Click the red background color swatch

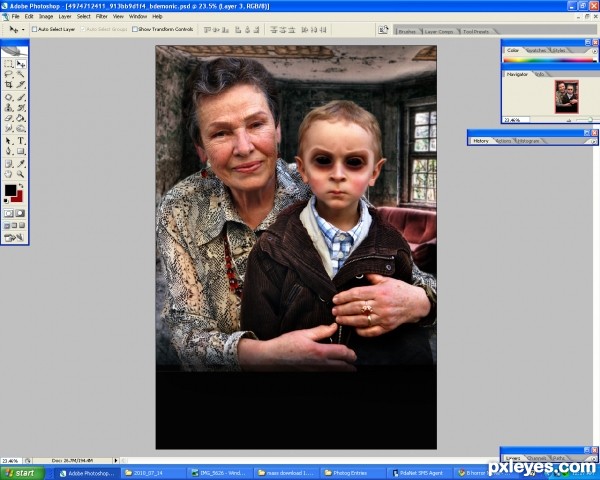pos(18,198)
